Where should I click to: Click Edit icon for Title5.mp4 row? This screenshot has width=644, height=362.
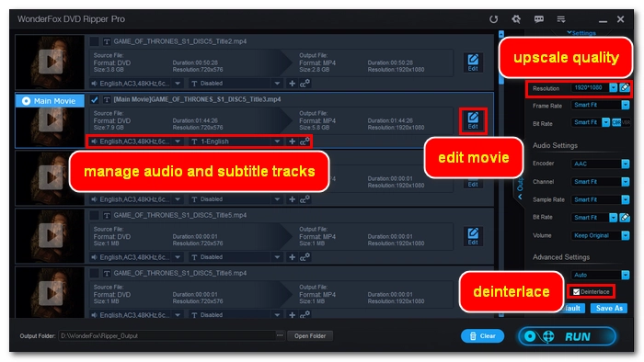(x=473, y=236)
